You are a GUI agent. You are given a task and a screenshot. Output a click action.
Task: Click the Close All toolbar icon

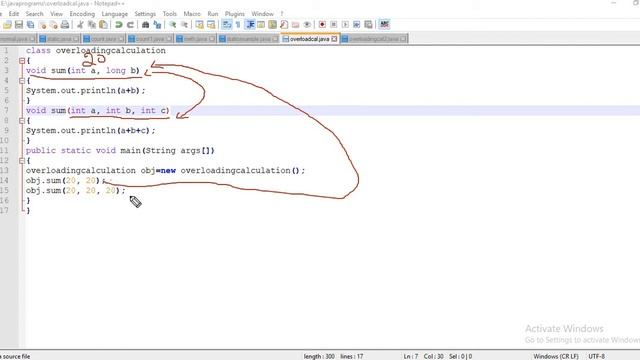[x=53, y=24]
